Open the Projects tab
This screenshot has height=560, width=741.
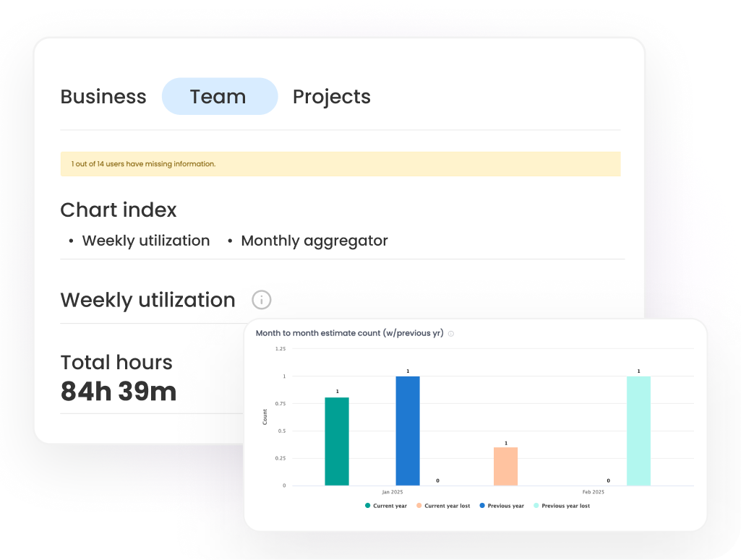click(x=331, y=97)
